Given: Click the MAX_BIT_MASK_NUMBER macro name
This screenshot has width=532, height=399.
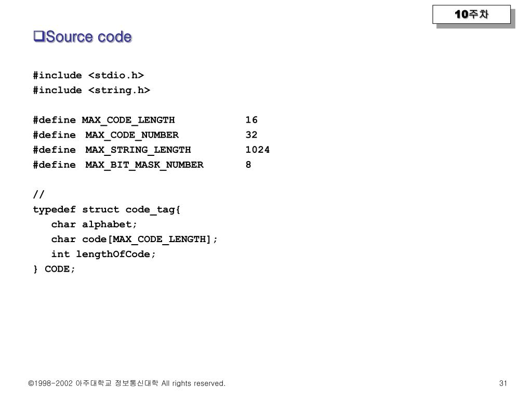Looking at the screenshot, I should (144, 165).
